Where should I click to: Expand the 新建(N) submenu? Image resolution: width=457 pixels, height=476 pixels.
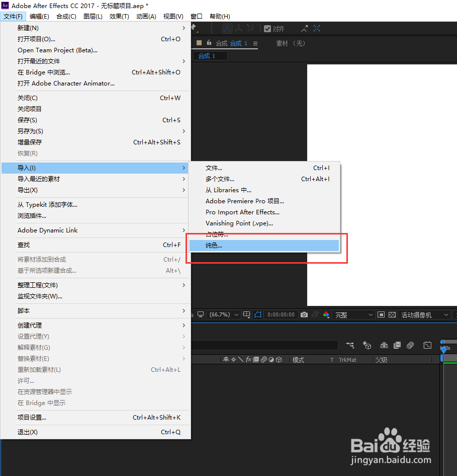95,28
